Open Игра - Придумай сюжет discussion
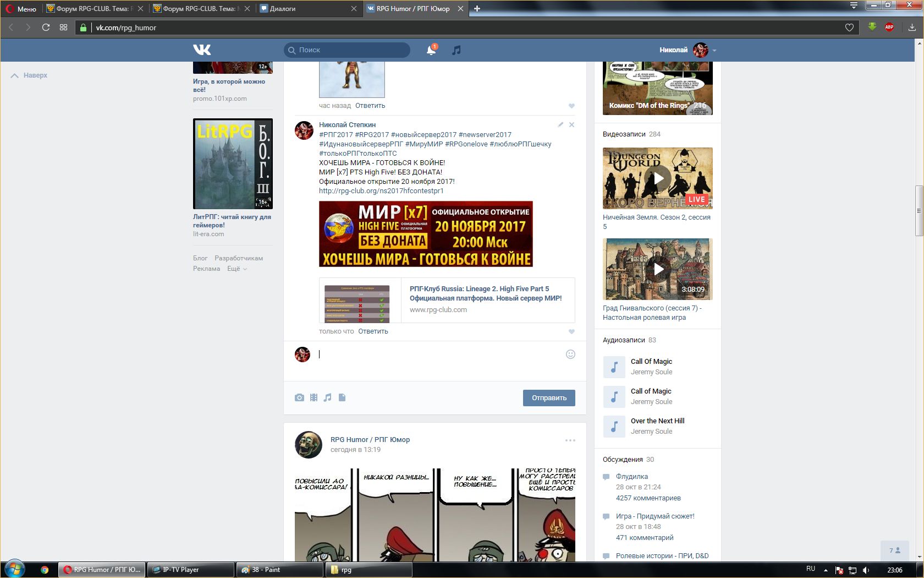 [655, 516]
